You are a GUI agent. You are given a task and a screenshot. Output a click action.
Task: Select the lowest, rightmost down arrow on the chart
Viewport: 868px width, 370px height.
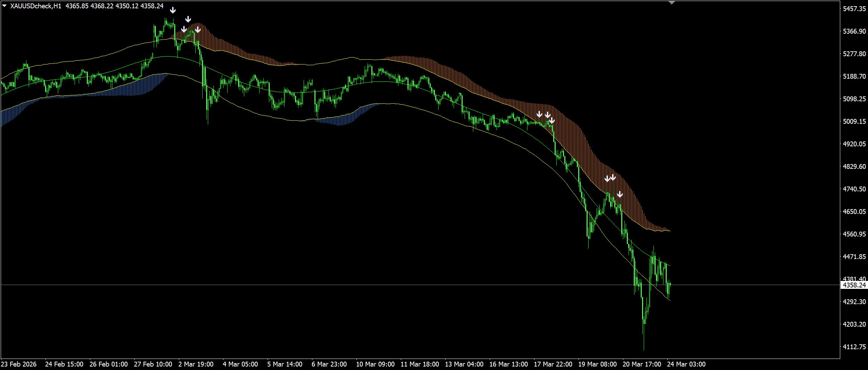pyautogui.click(x=620, y=195)
